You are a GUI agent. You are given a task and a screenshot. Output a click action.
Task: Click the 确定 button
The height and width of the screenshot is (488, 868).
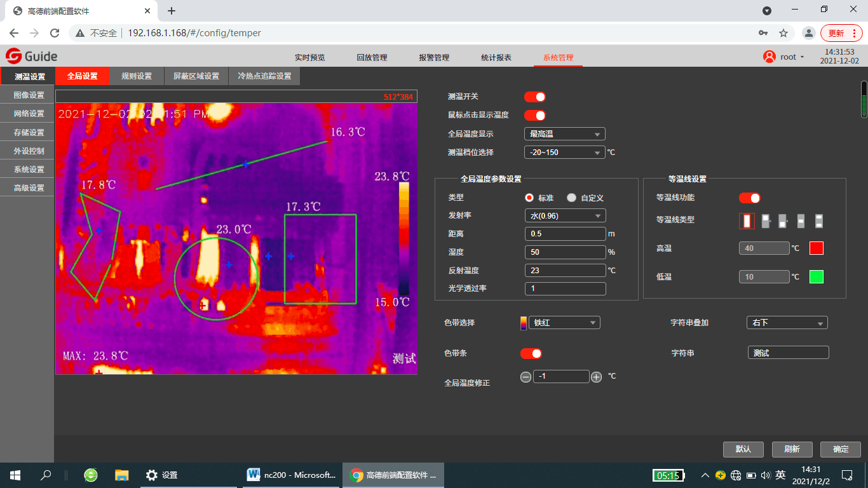[840, 449]
